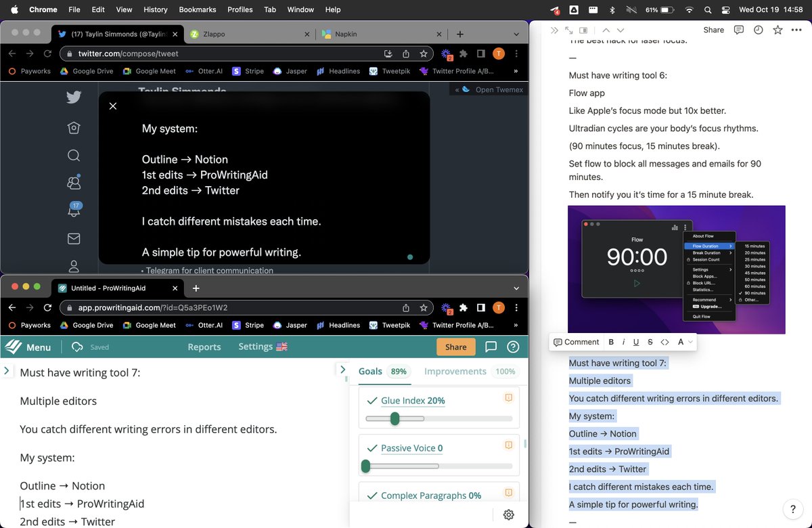Open Notion page more options ellipsis

pyautogui.click(x=796, y=30)
